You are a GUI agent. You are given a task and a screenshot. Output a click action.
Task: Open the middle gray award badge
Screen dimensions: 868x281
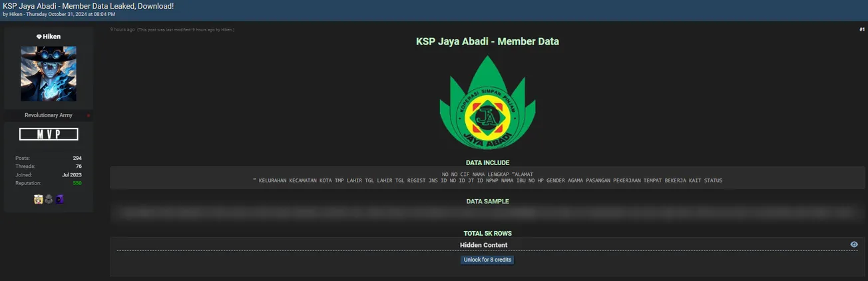tap(49, 199)
